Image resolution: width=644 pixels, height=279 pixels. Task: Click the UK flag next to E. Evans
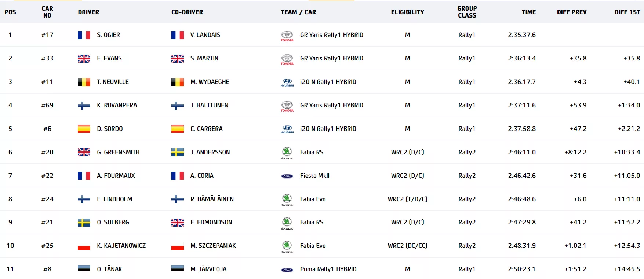[84, 59]
